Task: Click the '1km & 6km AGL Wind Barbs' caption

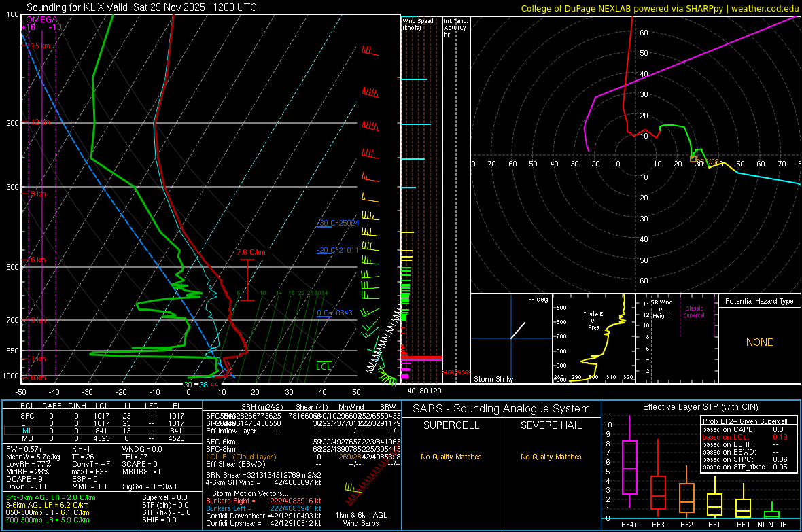Action: [x=361, y=519]
